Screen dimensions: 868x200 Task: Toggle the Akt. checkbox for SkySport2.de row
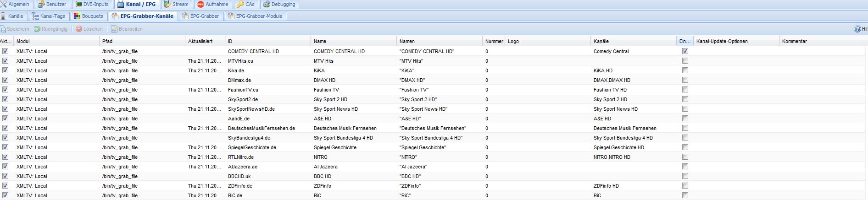point(5,99)
